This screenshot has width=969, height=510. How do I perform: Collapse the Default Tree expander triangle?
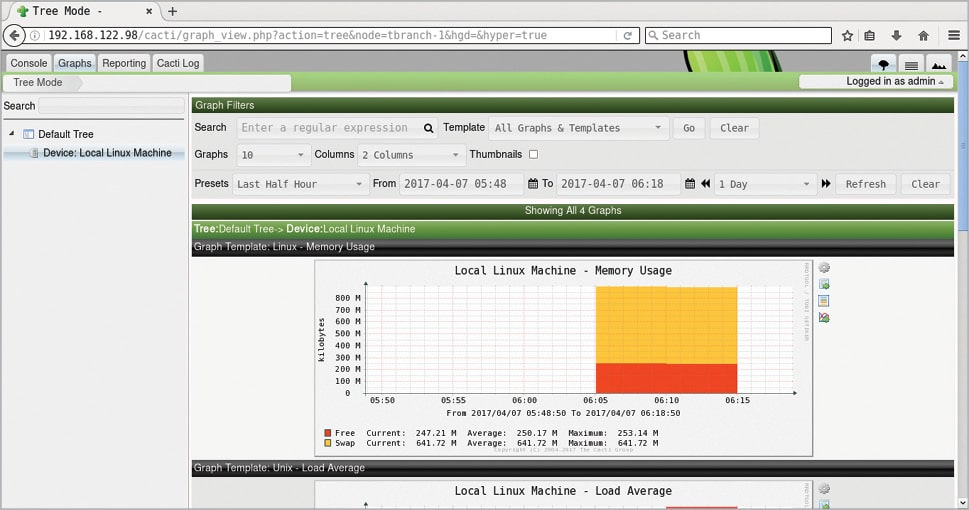click(x=11, y=134)
